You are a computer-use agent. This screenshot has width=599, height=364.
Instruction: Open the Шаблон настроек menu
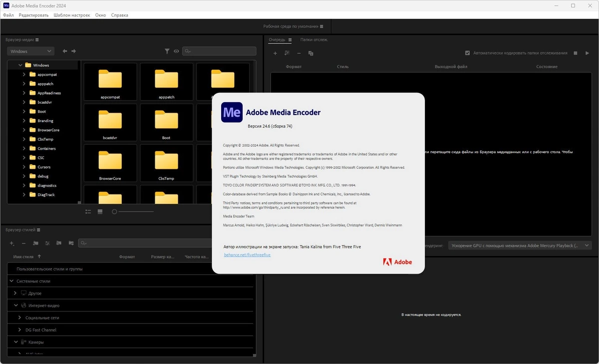tap(72, 15)
